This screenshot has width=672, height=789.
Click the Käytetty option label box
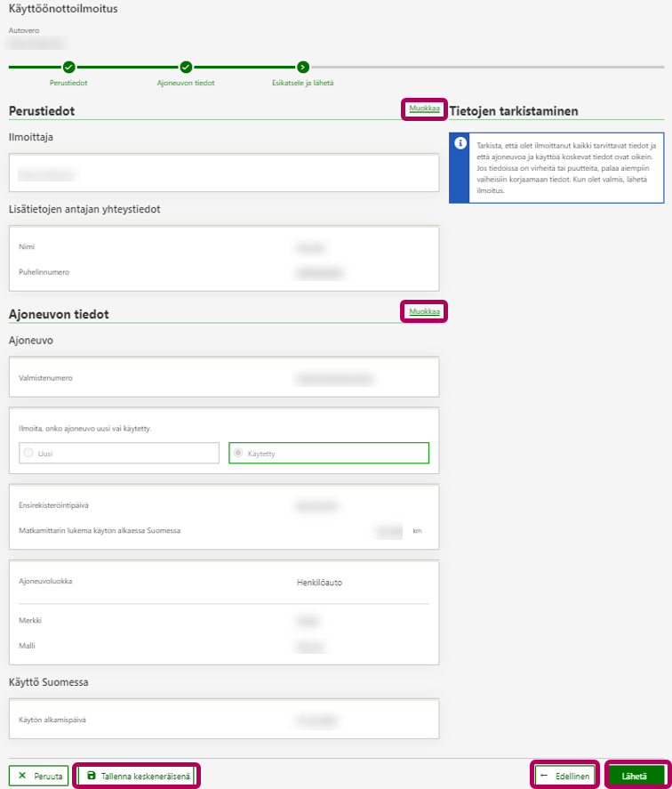(329, 453)
